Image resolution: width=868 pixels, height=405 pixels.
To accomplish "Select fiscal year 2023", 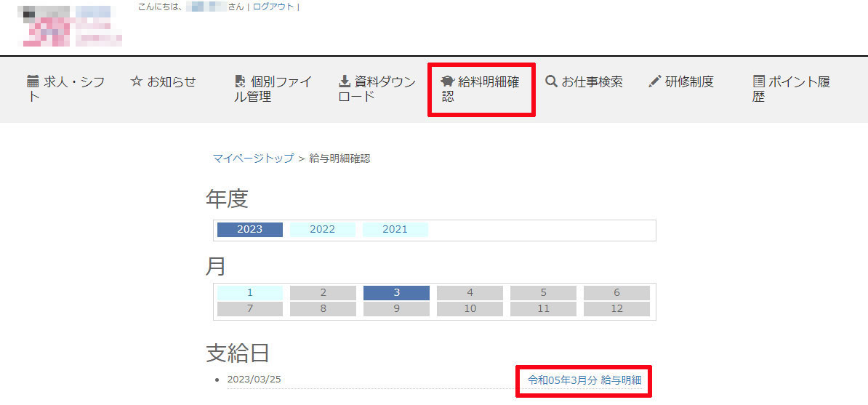I will tap(249, 229).
